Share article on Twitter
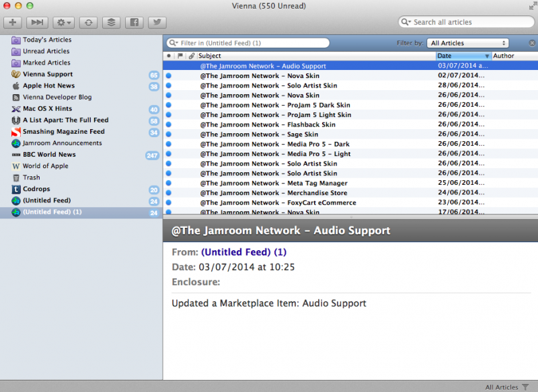This screenshot has height=392, width=538. coord(157,22)
